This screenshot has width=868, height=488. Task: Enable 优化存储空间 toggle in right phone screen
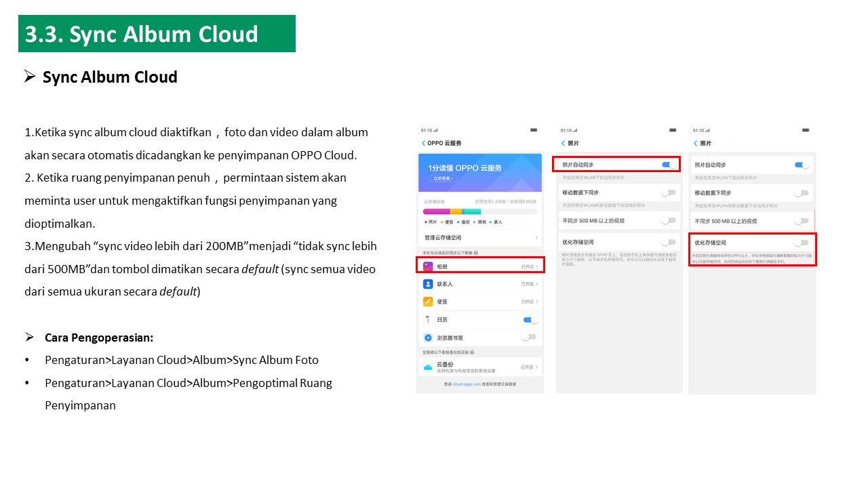(x=802, y=243)
